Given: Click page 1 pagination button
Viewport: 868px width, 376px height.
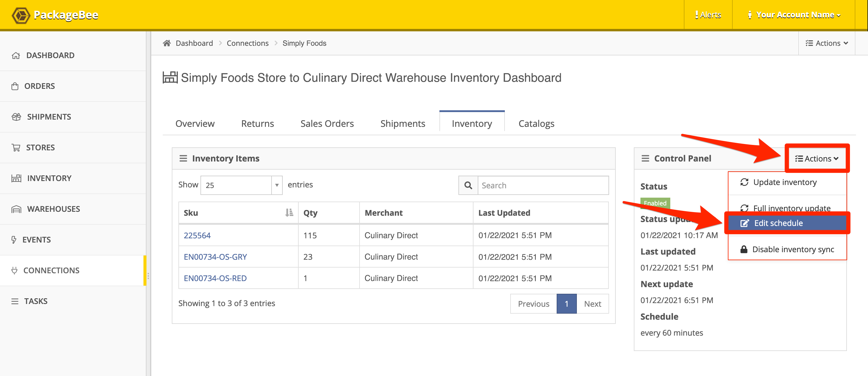Looking at the screenshot, I should (566, 304).
